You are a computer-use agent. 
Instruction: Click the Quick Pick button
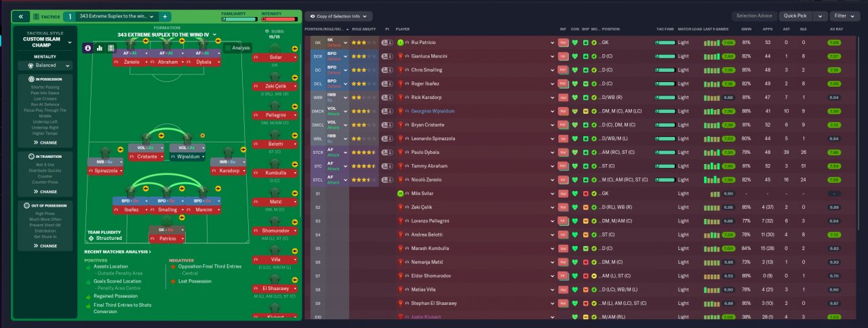click(x=795, y=16)
